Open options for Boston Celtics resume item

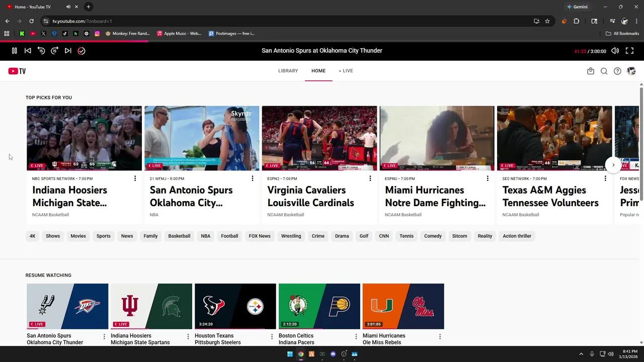coord(356,336)
